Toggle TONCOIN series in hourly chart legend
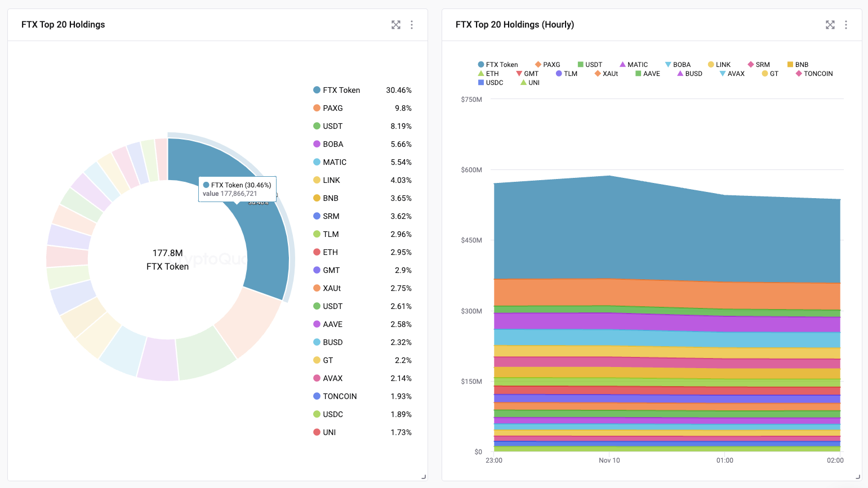The image size is (868, 488). [x=814, y=74]
